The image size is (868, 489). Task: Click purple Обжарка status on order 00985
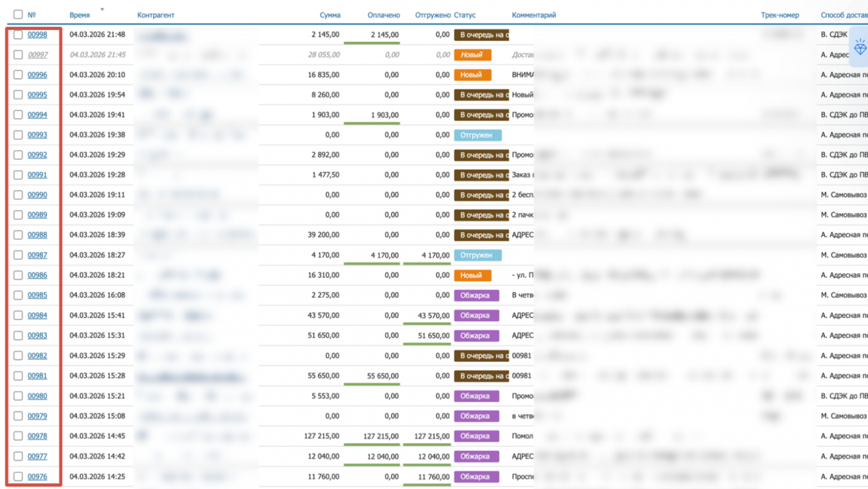click(x=476, y=295)
